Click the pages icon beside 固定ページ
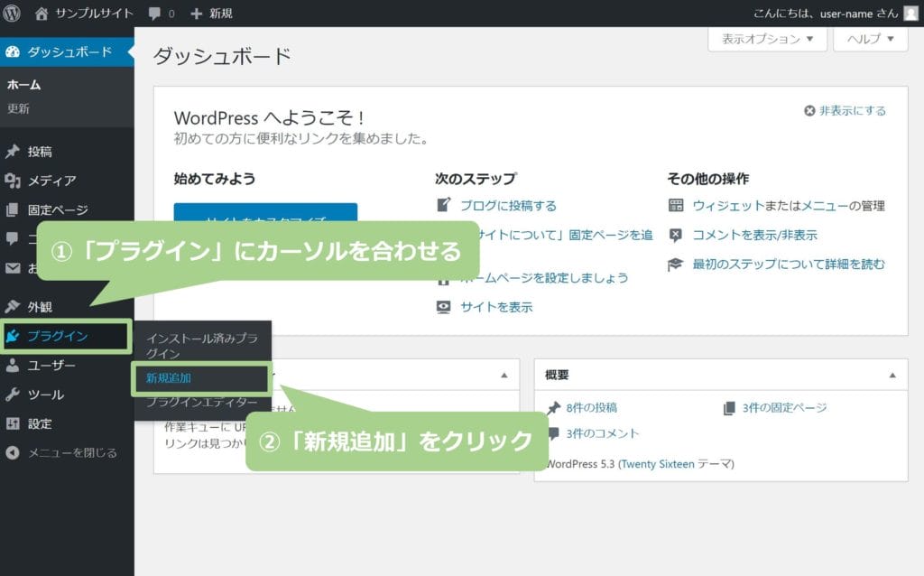This screenshot has width=924, height=576. coord(13,209)
